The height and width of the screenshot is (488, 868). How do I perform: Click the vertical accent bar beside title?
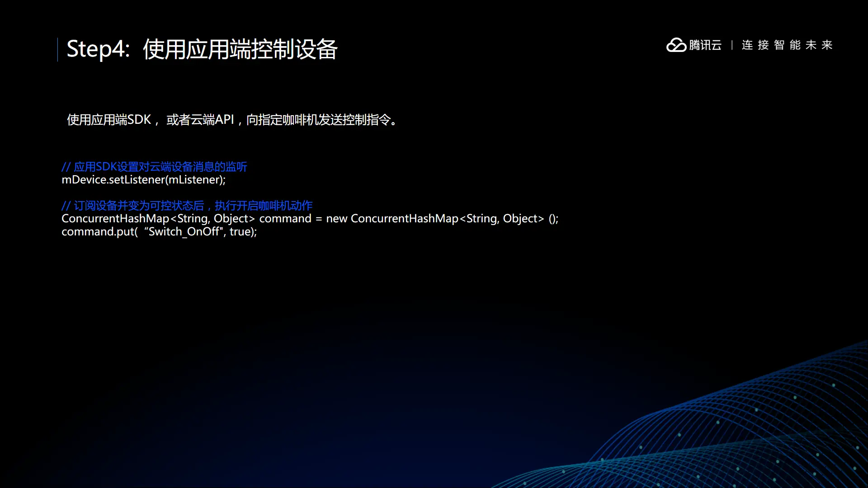58,49
